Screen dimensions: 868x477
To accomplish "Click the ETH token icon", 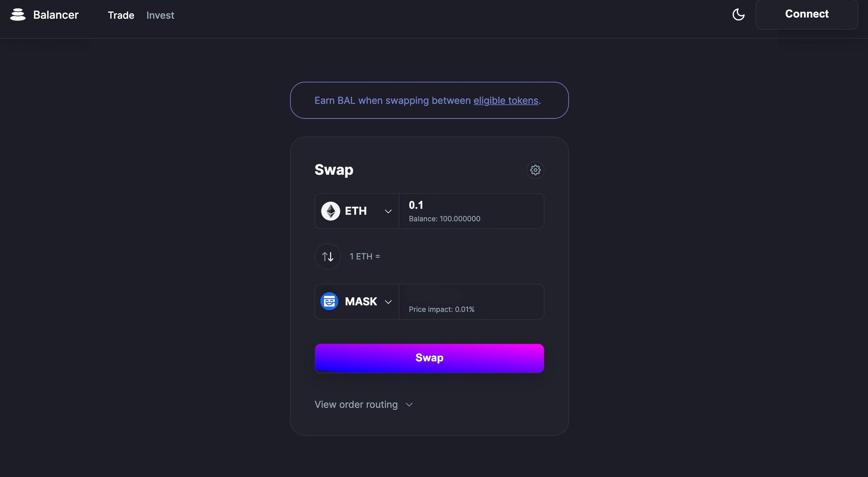I will click(330, 211).
